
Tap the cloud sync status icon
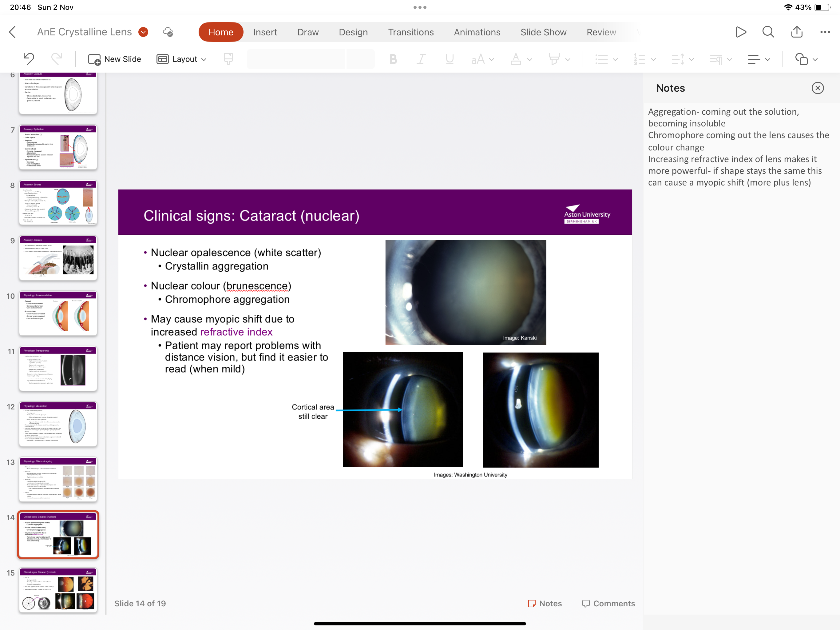pos(168,32)
